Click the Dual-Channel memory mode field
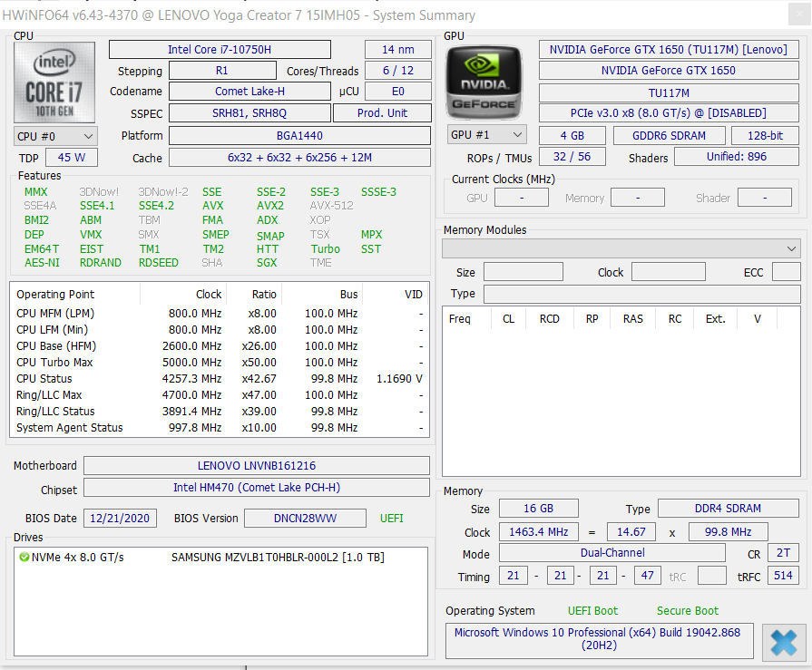The image size is (812, 670). click(x=611, y=553)
